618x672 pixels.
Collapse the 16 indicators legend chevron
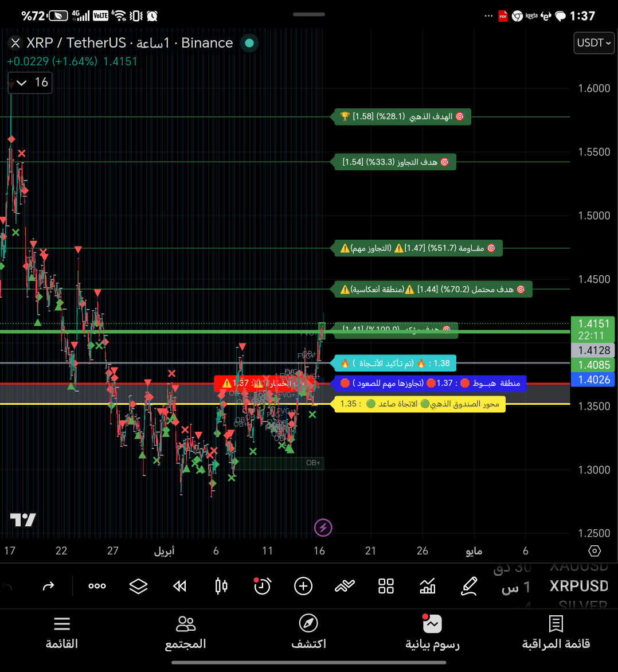coord(21,83)
